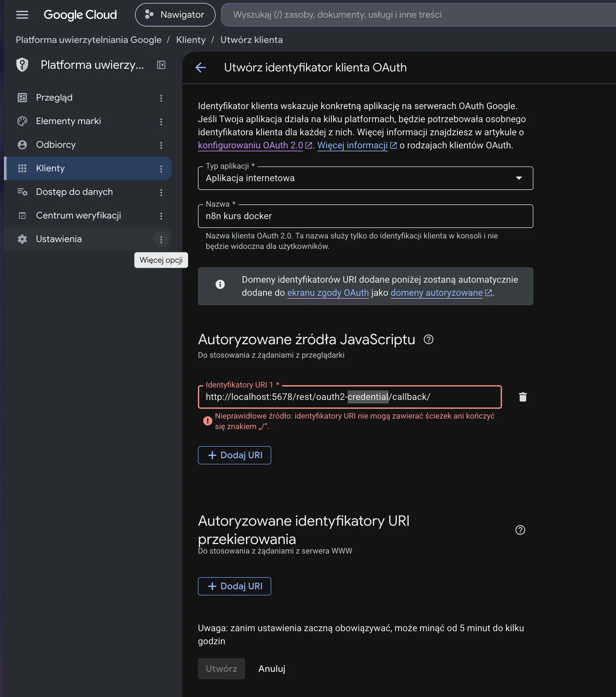Go to Klienty breadcrumb
The height and width of the screenshot is (697, 616).
[191, 40]
